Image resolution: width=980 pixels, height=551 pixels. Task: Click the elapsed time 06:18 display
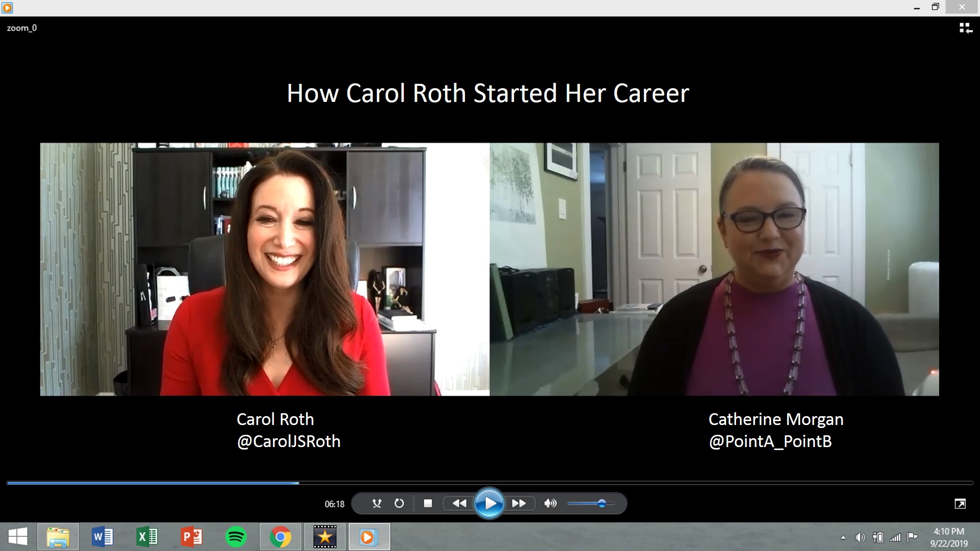coord(334,504)
